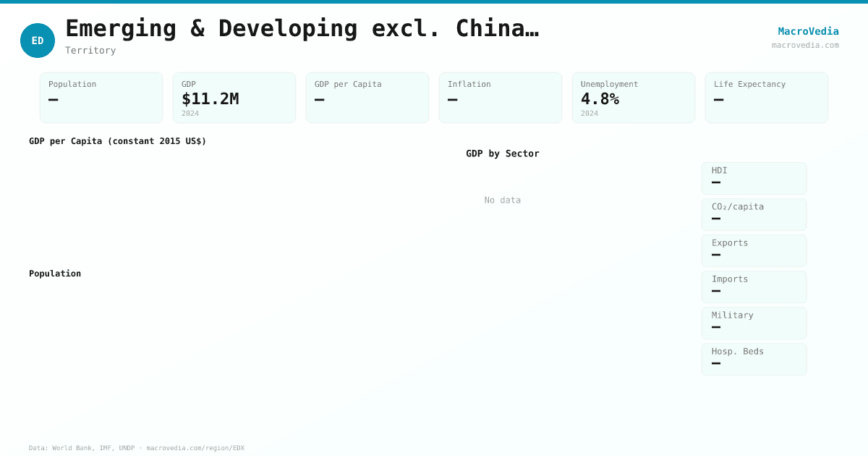Open the CO₂/capita indicator card
868x456 pixels.
pyautogui.click(x=754, y=214)
